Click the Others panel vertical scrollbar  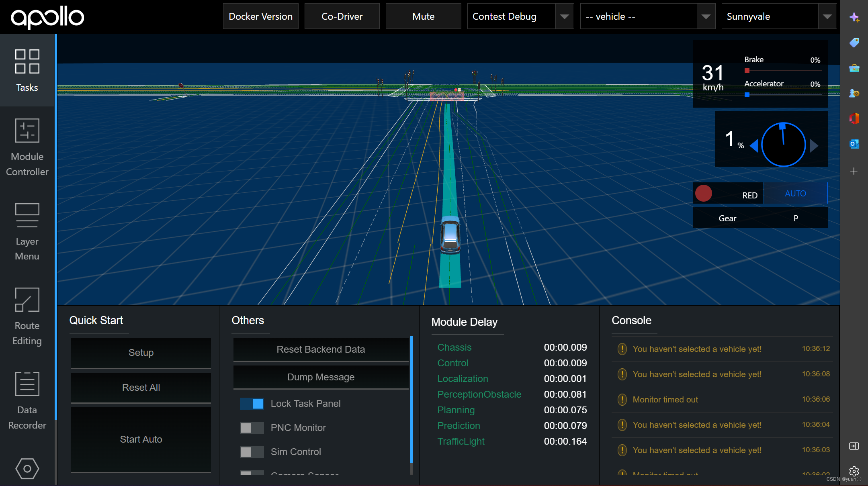pyautogui.click(x=411, y=400)
